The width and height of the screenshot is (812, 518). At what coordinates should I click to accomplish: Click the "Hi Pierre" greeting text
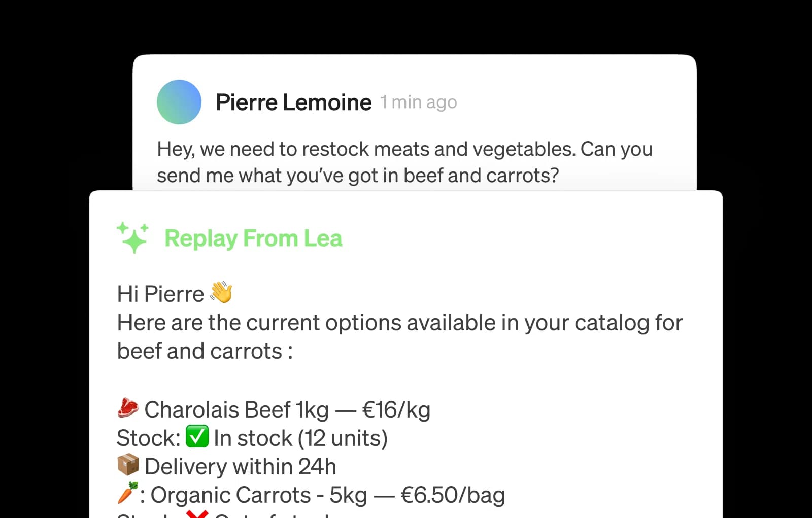tap(160, 294)
